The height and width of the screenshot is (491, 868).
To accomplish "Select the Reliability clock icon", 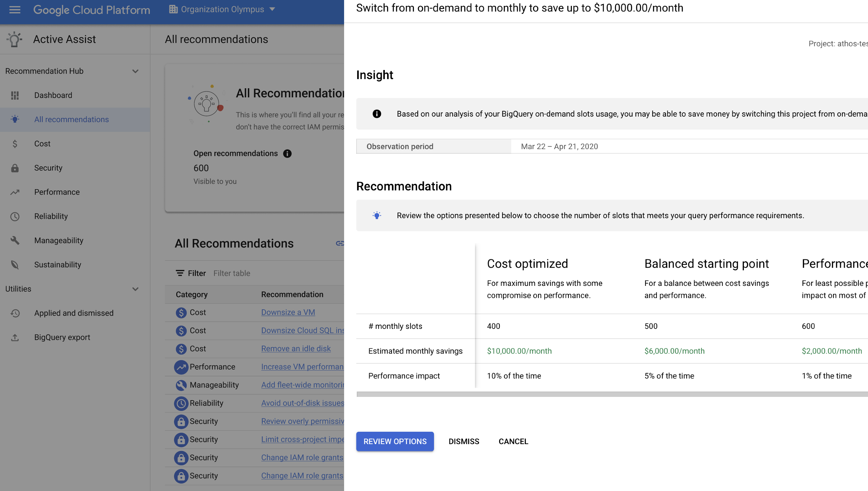I will [x=15, y=216].
